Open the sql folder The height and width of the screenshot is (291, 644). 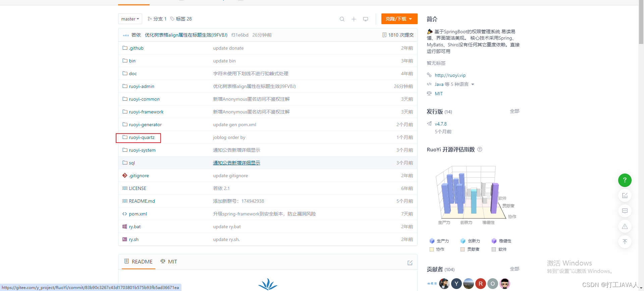[132, 163]
